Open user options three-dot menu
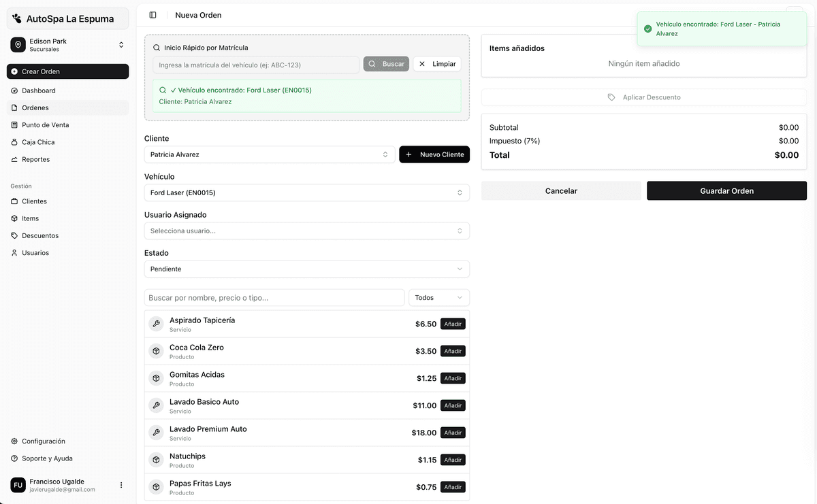 (121, 485)
